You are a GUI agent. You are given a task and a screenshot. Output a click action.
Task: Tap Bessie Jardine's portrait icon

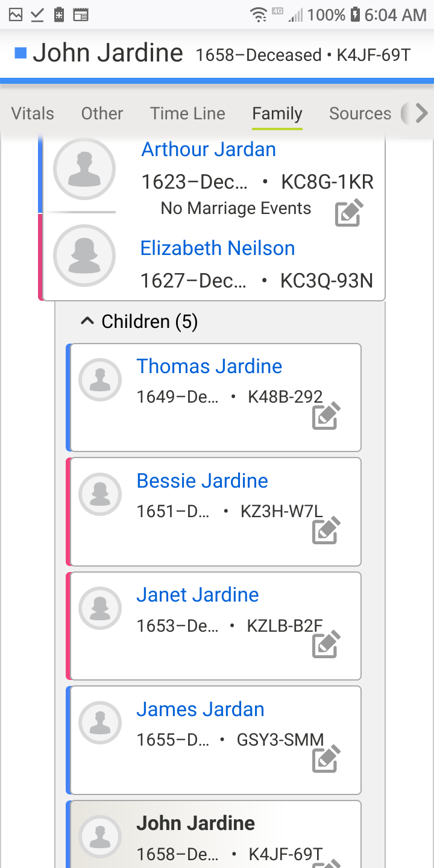(101, 494)
